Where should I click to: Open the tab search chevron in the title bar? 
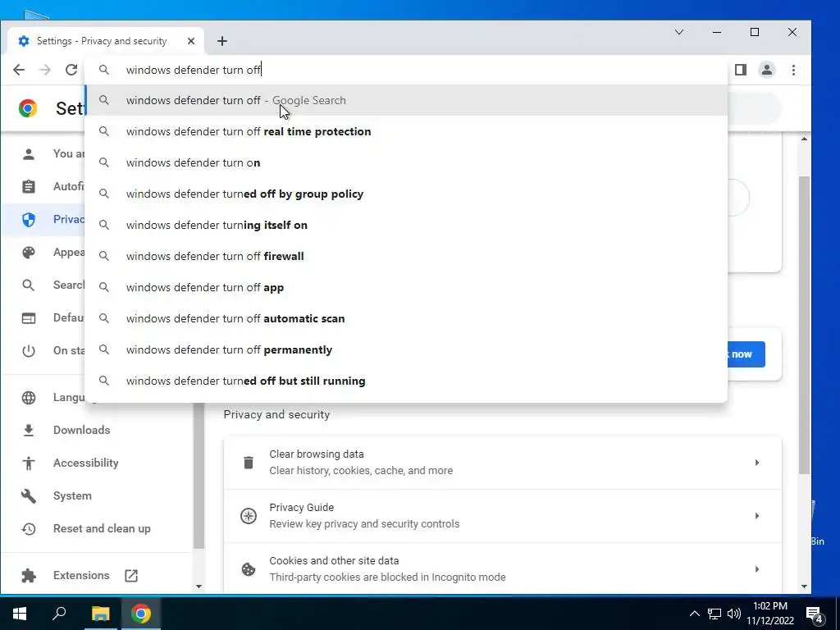point(678,32)
